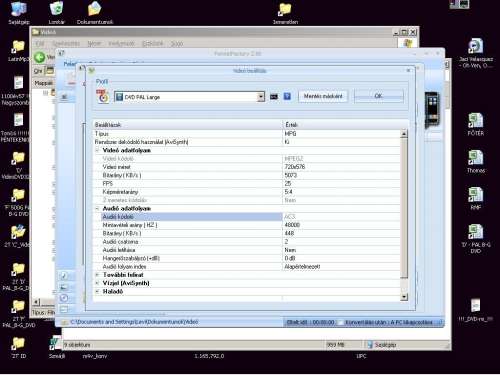Viewport: 500px width, 375px height.
Task: Click the Képméretarány value 5:4
Action: coord(288,192)
